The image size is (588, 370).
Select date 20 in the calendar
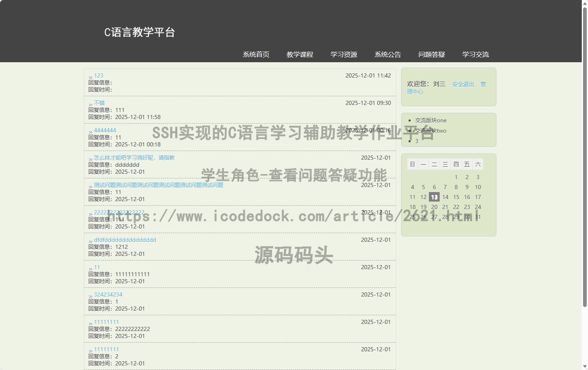pos(434,207)
